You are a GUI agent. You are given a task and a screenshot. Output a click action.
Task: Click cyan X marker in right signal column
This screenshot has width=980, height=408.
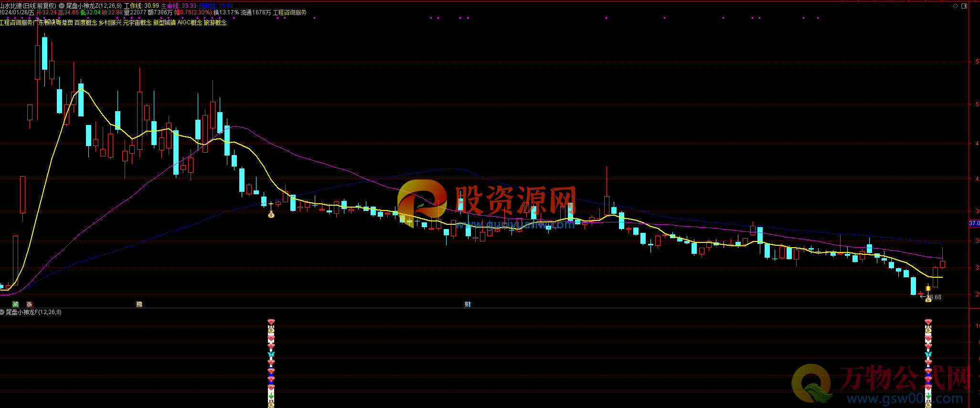click(928, 354)
